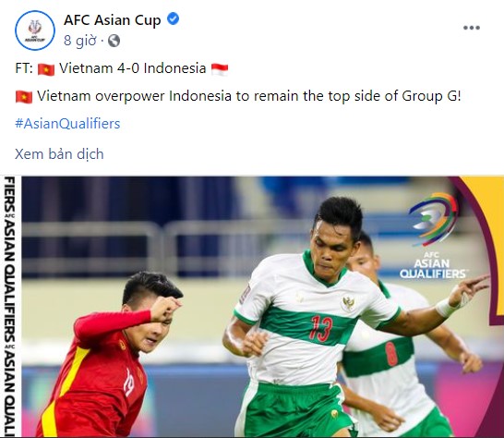The height and width of the screenshot is (438, 504).
Task: Open the AFC Asian Cup profile picture
Action: point(35,30)
